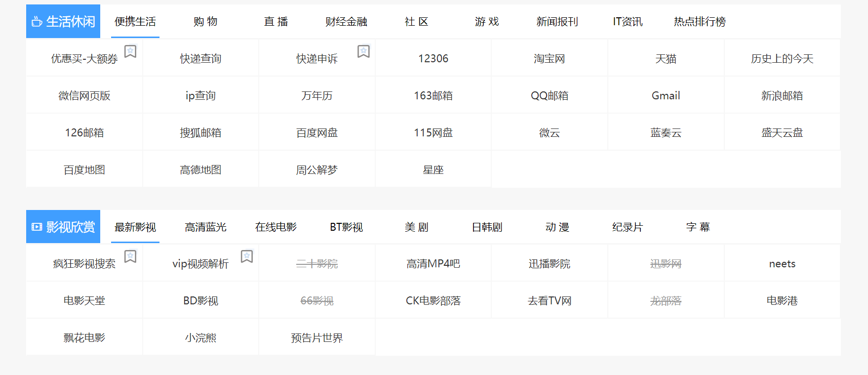The image size is (868, 375).
Task: Visit 115网盘
Action: point(434,133)
